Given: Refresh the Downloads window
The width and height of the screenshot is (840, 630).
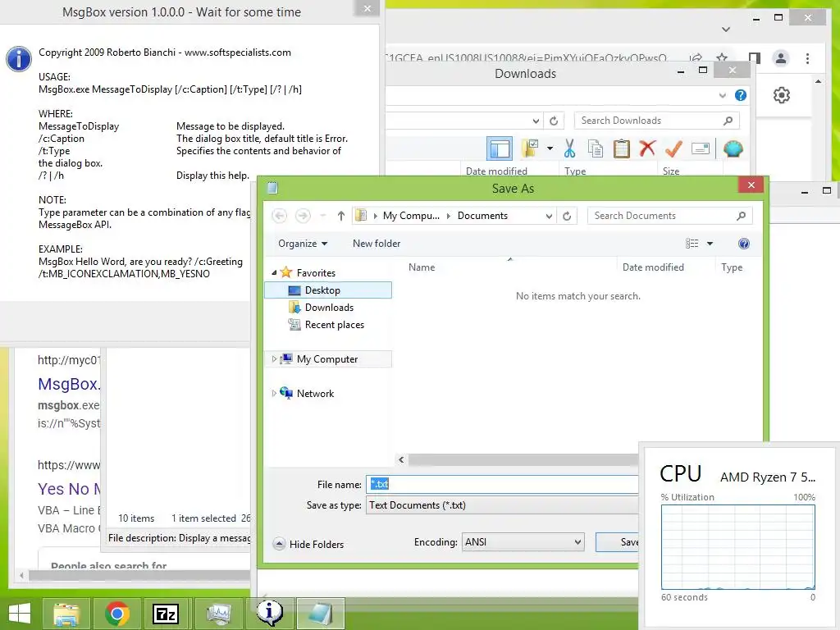Looking at the screenshot, I should pos(554,121).
